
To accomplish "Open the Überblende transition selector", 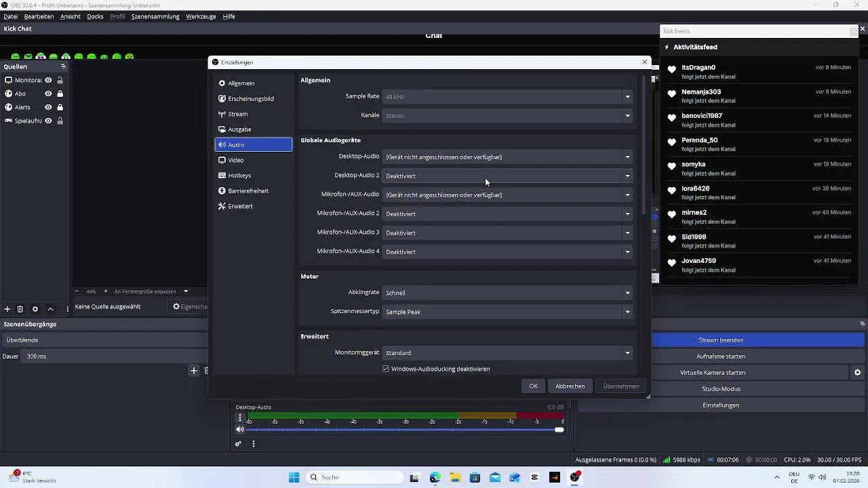I will pos(105,340).
